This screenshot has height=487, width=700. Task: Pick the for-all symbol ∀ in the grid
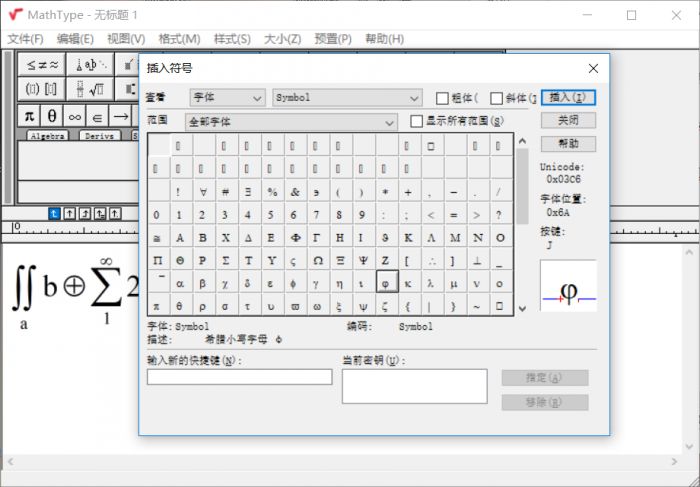pos(202,192)
